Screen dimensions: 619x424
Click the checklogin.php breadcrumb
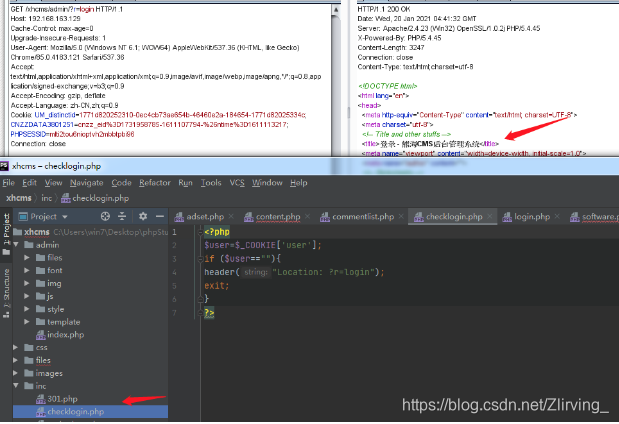point(95,198)
